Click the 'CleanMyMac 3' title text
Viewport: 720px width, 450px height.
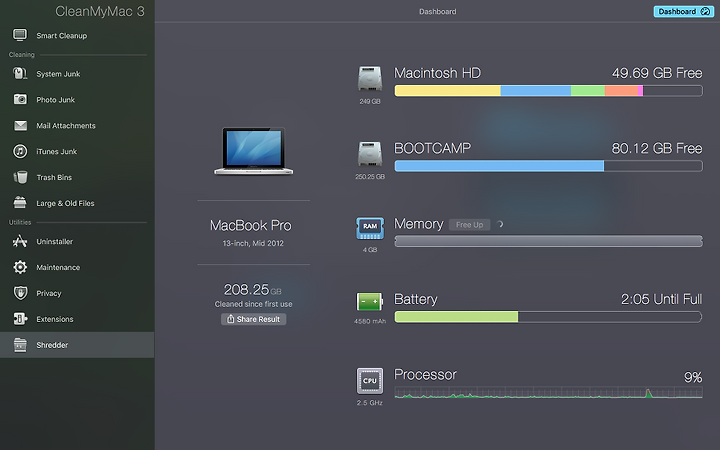click(100, 11)
